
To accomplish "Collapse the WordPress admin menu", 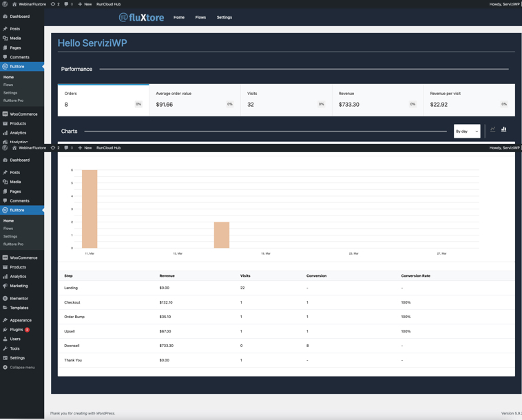I will click(x=22, y=368).
